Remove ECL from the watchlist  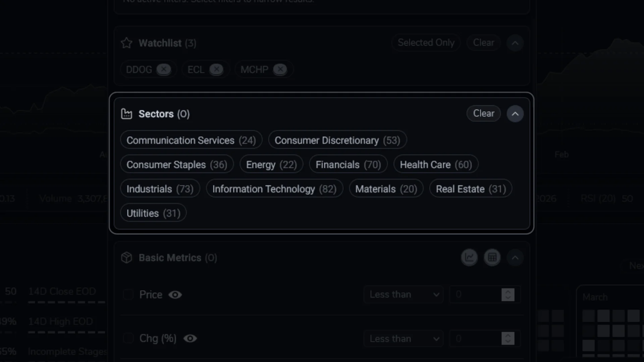coord(217,69)
